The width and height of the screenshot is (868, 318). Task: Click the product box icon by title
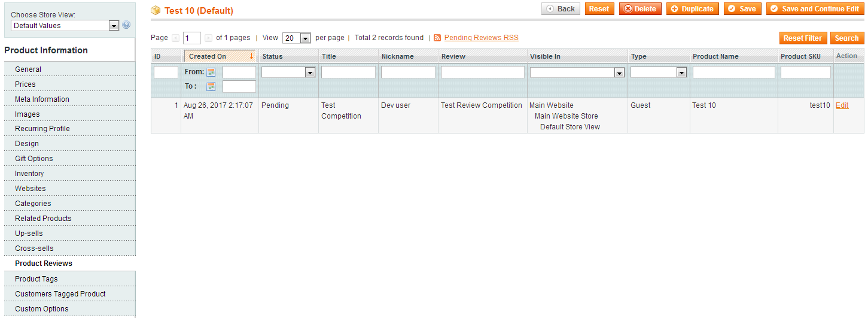click(x=156, y=10)
